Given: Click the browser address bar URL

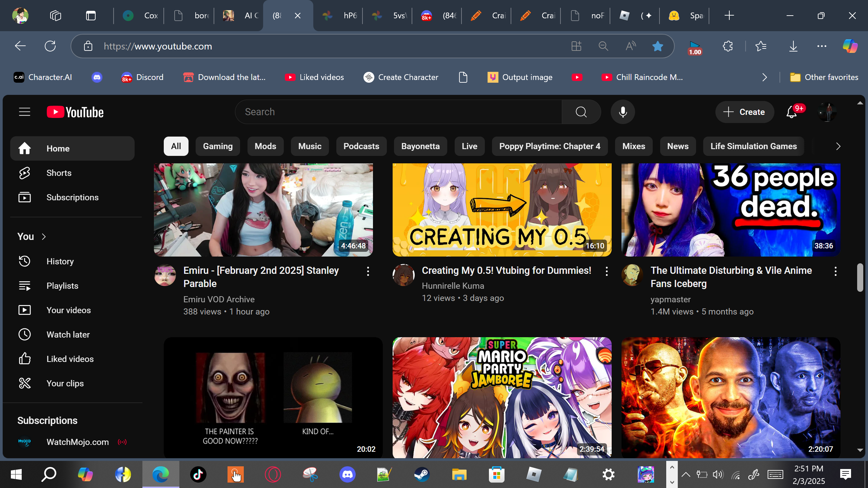Looking at the screenshot, I should [x=158, y=46].
